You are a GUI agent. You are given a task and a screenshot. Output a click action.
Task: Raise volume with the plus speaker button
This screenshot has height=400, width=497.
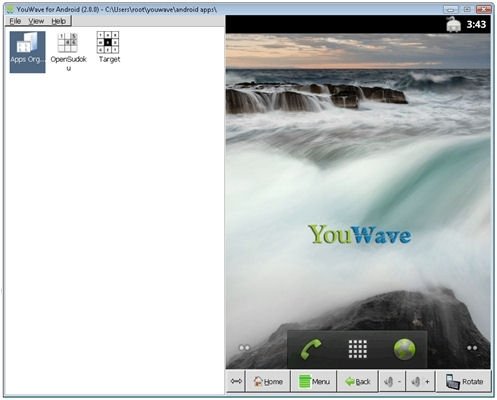pyautogui.click(x=420, y=381)
